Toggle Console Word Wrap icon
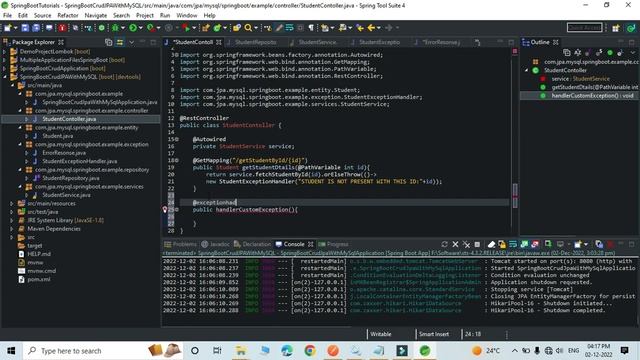The image size is (640, 360). pyautogui.click(x=513, y=244)
